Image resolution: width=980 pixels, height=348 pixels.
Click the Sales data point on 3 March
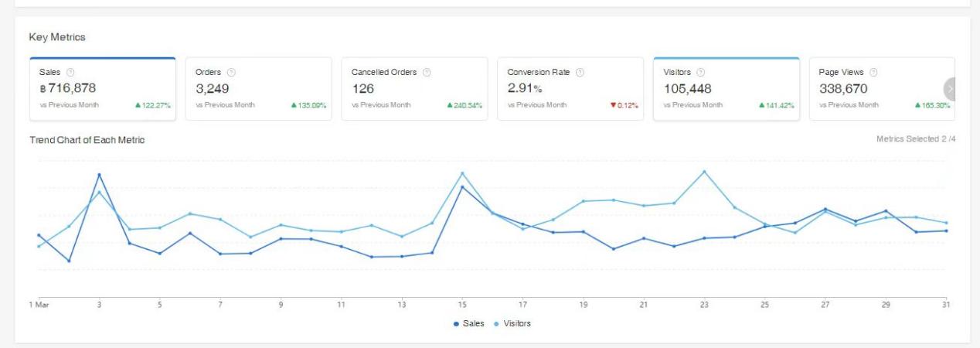pos(99,175)
